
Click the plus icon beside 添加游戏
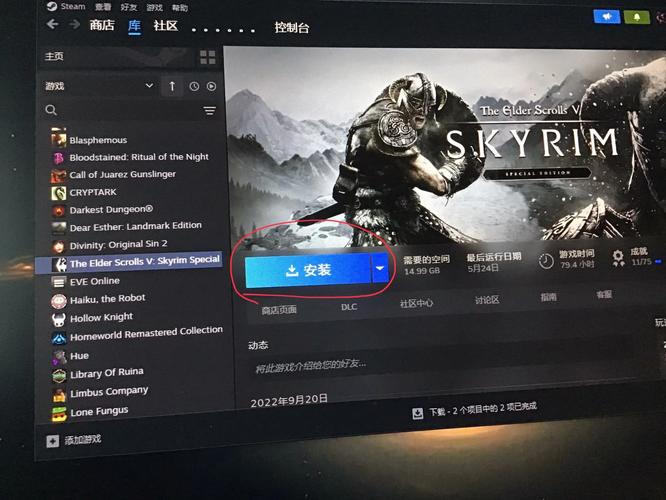[x=52, y=441]
